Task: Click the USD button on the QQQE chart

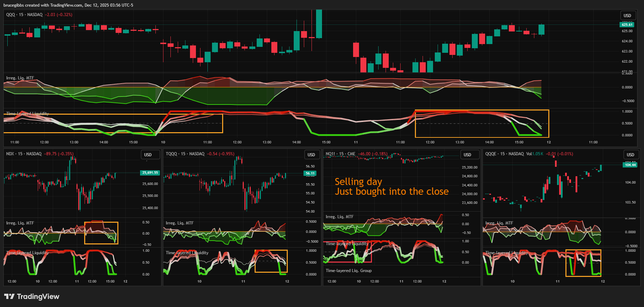Action: pyautogui.click(x=630, y=155)
